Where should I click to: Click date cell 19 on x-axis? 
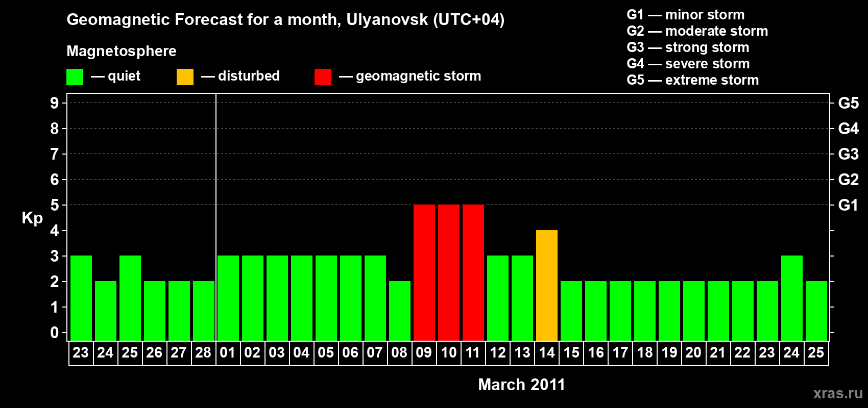click(x=669, y=353)
